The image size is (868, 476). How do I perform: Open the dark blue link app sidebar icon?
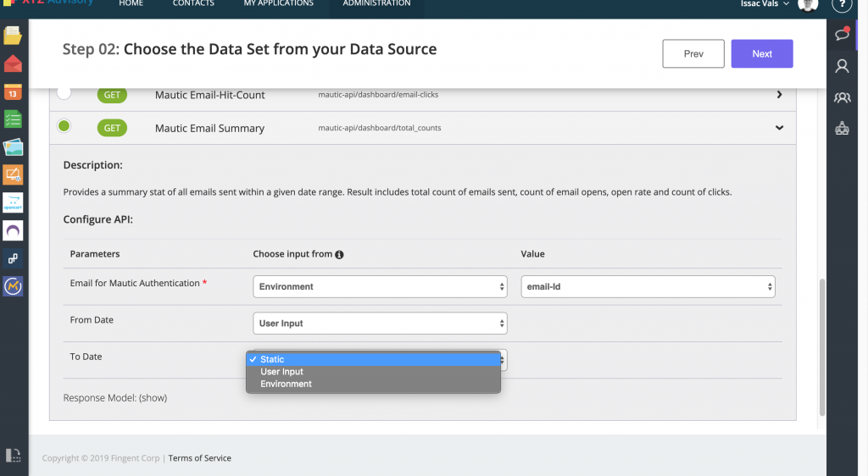click(13, 258)
